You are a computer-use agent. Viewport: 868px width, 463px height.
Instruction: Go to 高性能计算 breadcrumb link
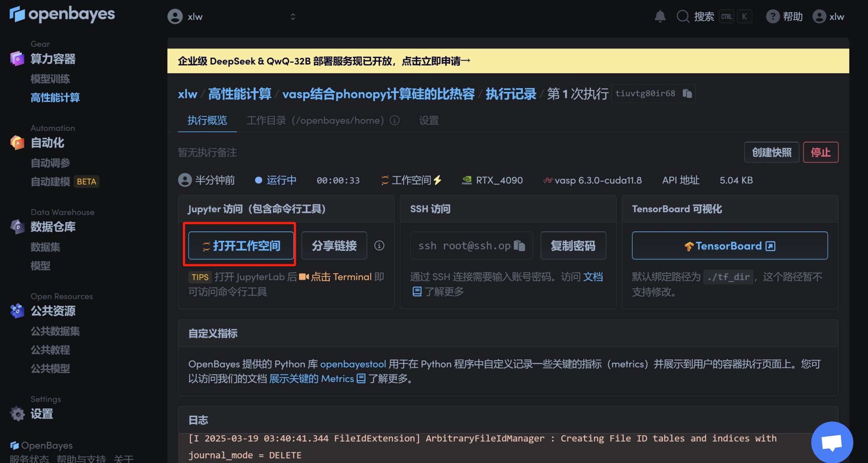[x=239, y=94]
